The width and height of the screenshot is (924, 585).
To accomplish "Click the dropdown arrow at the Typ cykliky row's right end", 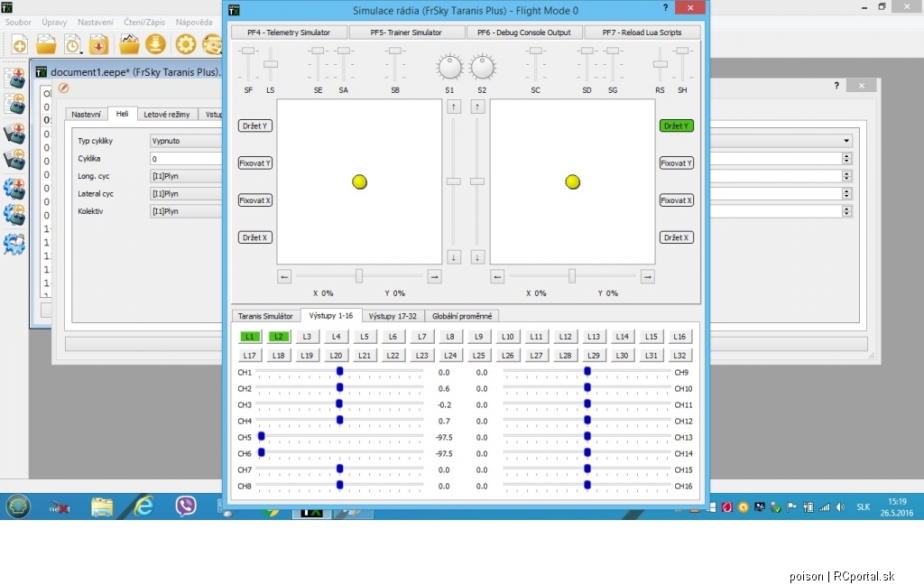I will 846,141.
